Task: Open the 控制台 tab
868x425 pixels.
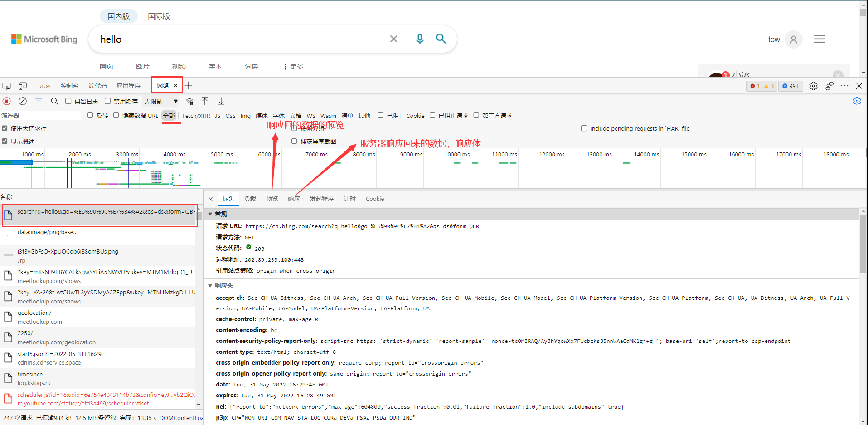Action: click(x=69, y=86)
